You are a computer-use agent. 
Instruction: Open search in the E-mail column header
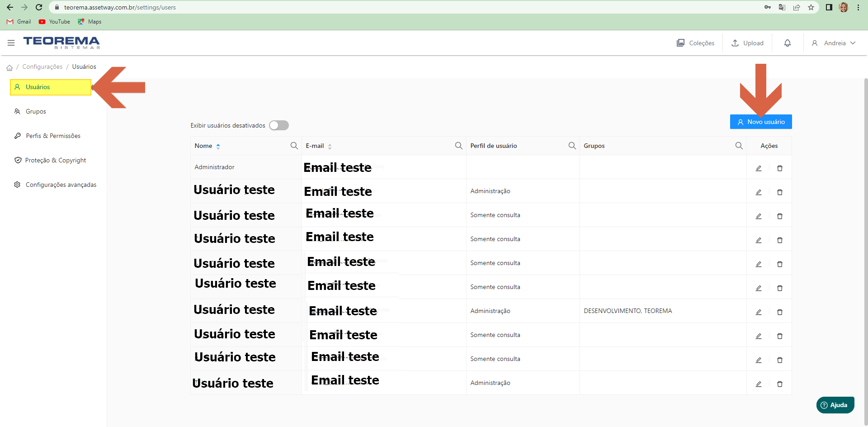point(459,146)
